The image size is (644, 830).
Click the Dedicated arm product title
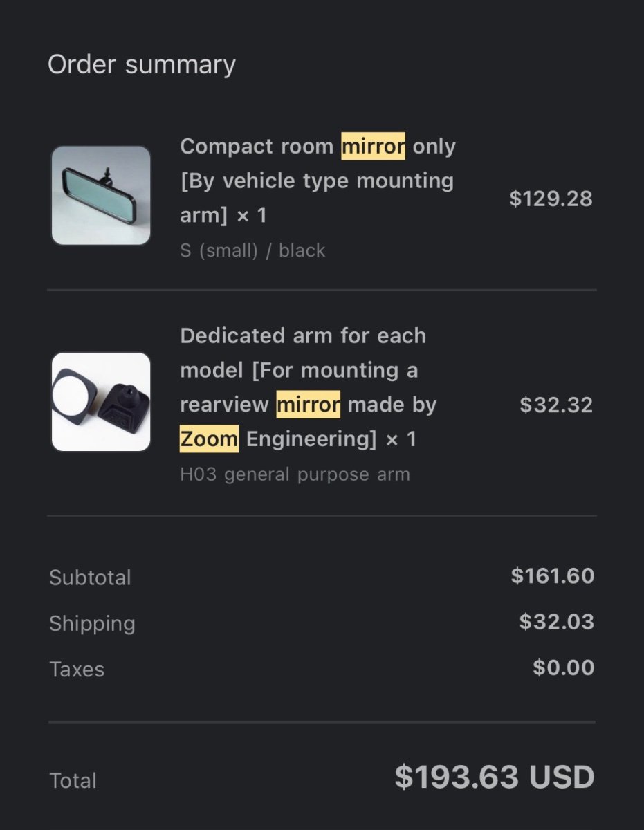pyautogui.click(x=308, y=387)
